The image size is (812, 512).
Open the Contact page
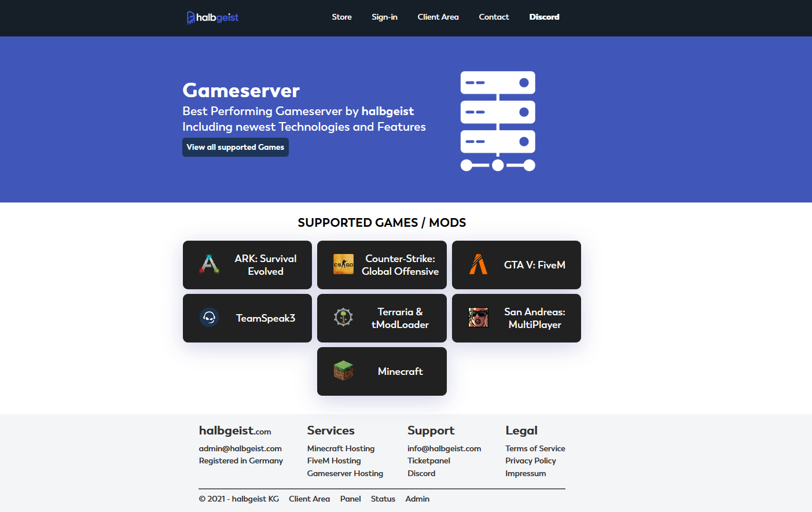[x=494, y=17]
